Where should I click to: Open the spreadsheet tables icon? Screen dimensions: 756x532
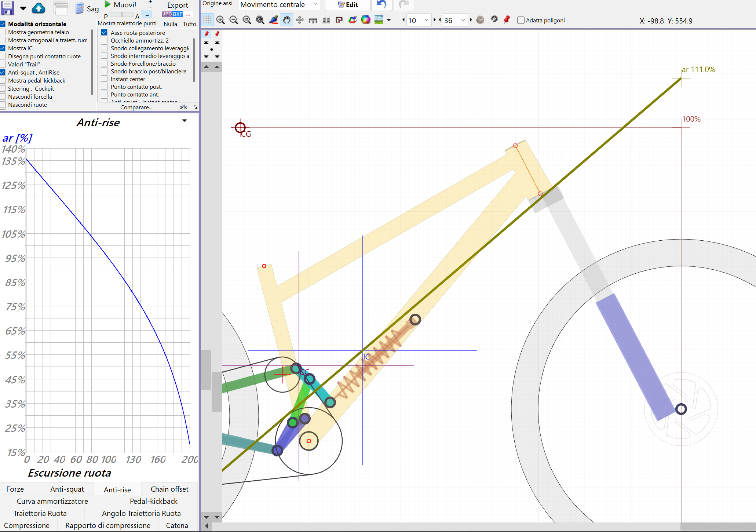click(x=61, y=8)
